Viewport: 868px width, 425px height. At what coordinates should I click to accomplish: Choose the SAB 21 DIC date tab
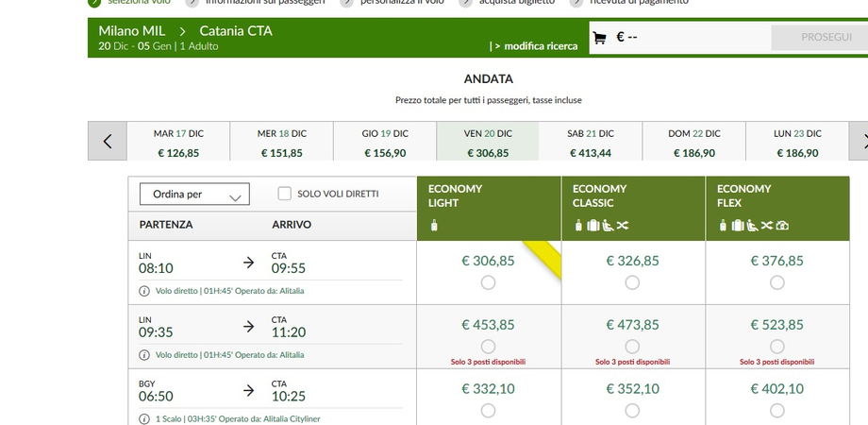click(590, 142)
